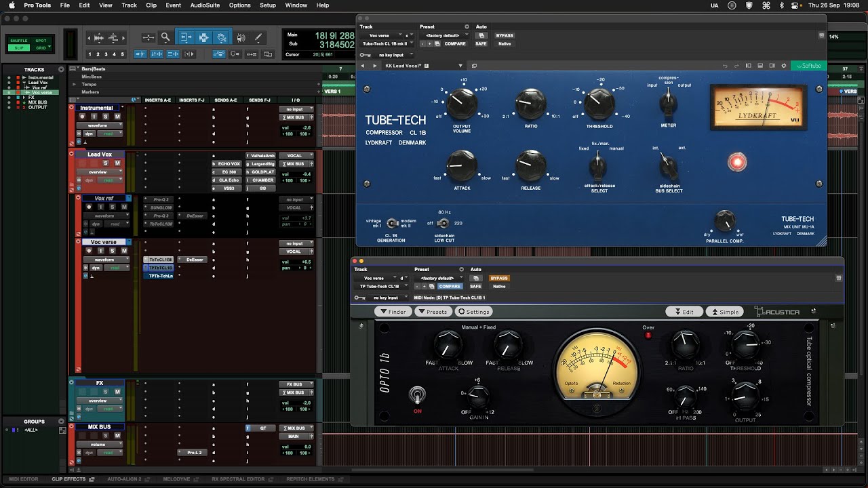Click the Softube logo button

coord(808,66)
